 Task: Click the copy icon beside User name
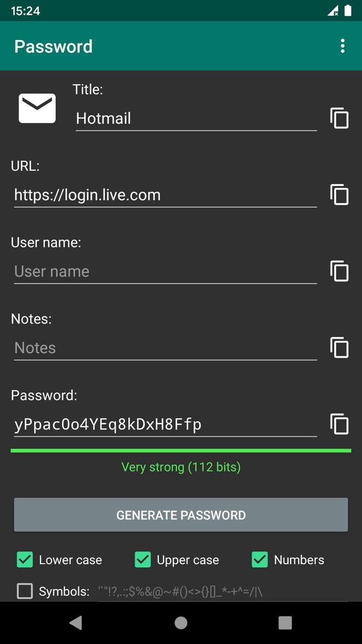click(339, 271)
